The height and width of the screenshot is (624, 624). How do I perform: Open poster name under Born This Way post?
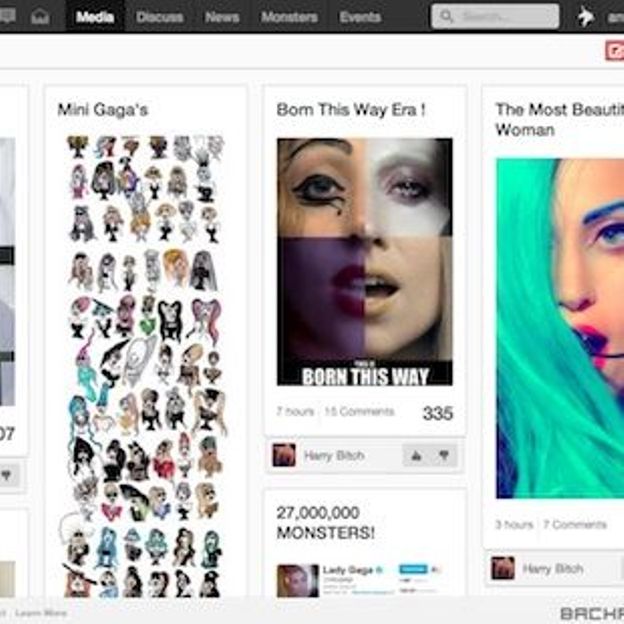pyautogui.click(x=334, y=455)
